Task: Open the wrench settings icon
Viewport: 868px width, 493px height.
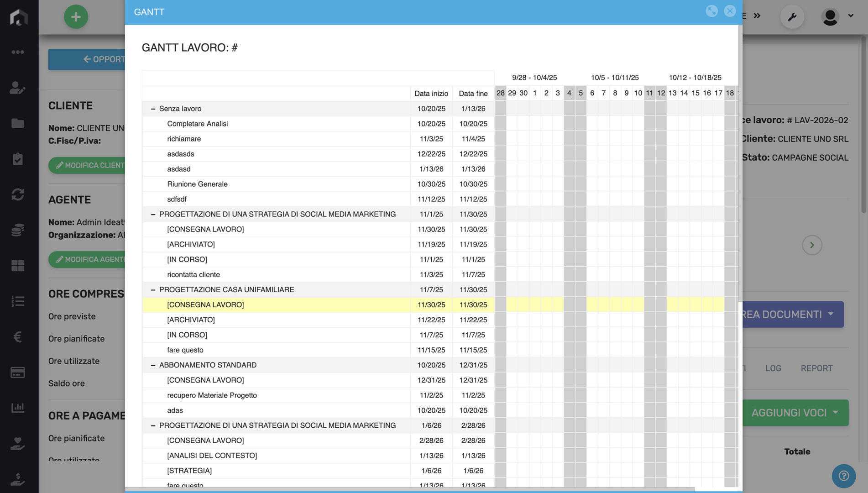Action: (792, 17)
